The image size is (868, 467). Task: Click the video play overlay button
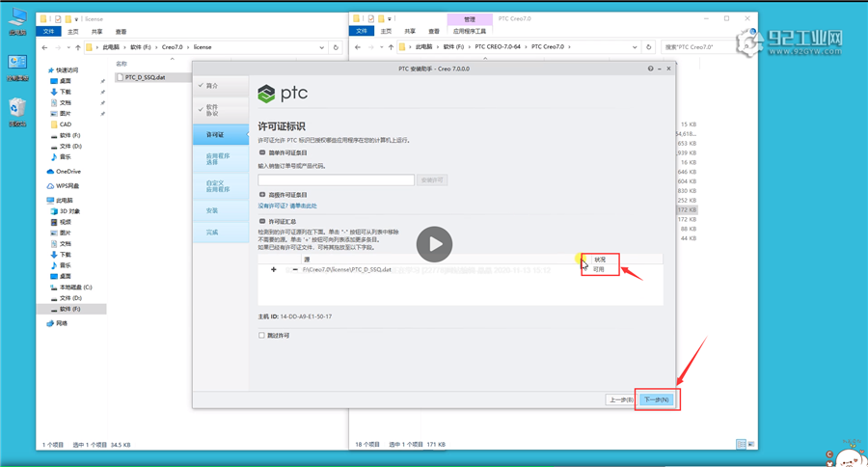pyautogui.click(x=434, y=244)
